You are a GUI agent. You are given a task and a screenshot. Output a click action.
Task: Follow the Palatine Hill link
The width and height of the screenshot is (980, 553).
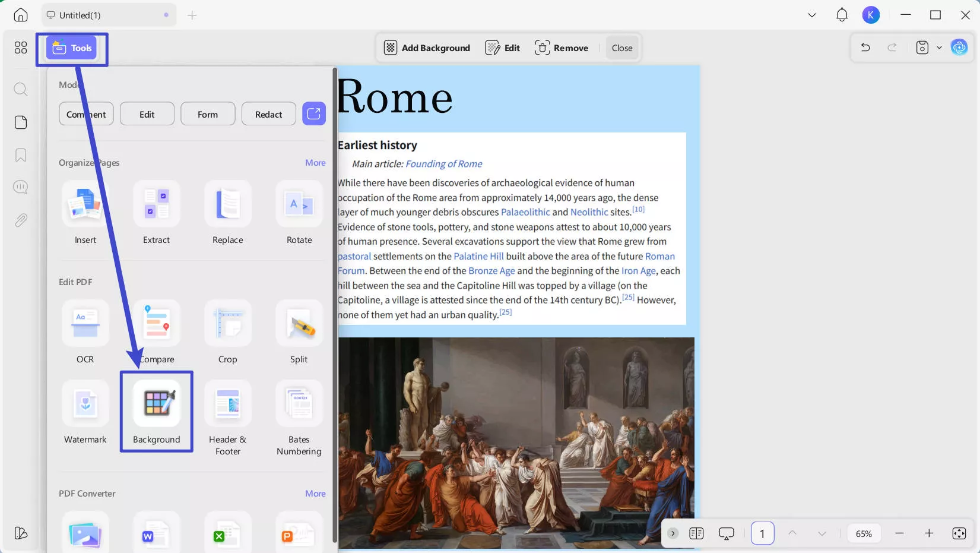(x=478, y=256)
